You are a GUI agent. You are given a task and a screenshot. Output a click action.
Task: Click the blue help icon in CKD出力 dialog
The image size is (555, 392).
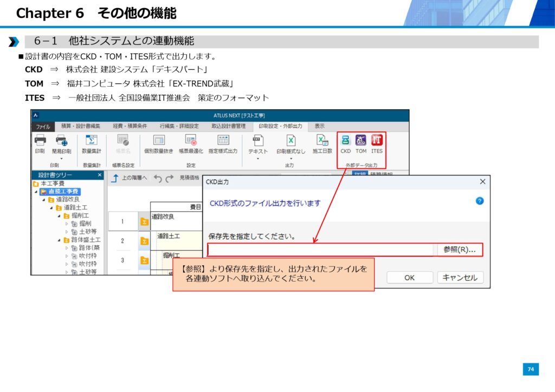[x=479, y=201]
